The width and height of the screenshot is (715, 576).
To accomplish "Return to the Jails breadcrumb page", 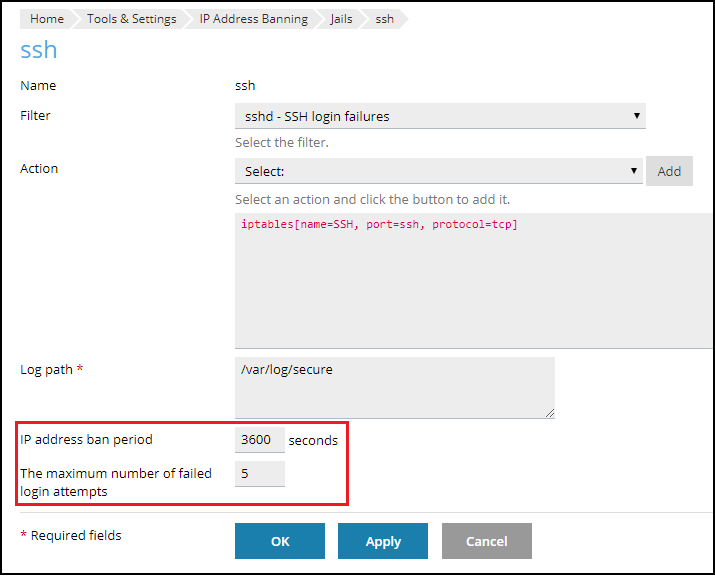I will coord(341,19).
